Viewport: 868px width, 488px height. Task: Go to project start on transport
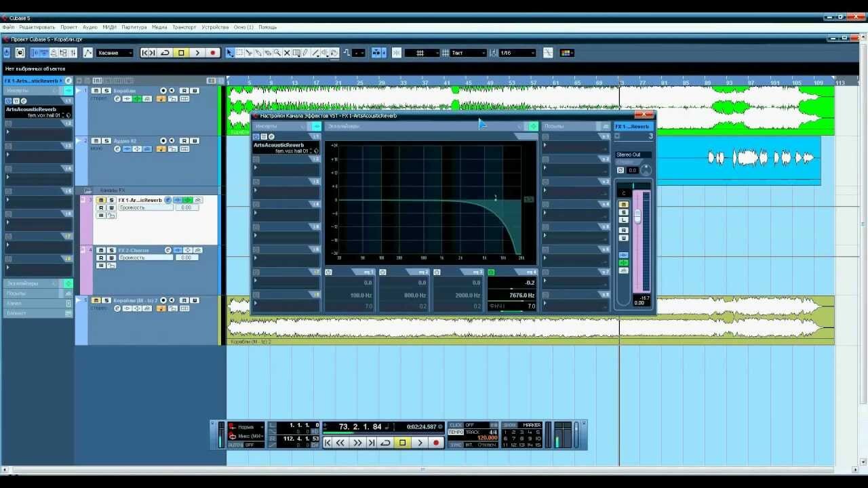(328, 443)
